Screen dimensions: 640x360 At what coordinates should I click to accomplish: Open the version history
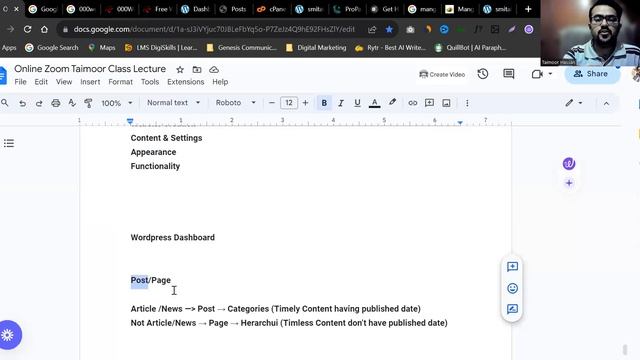tap(483, 74)
